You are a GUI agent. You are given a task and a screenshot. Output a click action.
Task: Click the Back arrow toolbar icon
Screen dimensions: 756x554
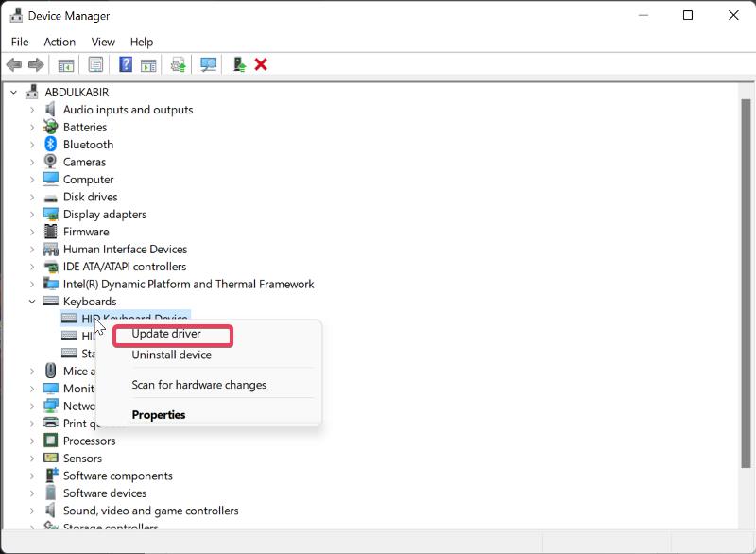[14, 64]
